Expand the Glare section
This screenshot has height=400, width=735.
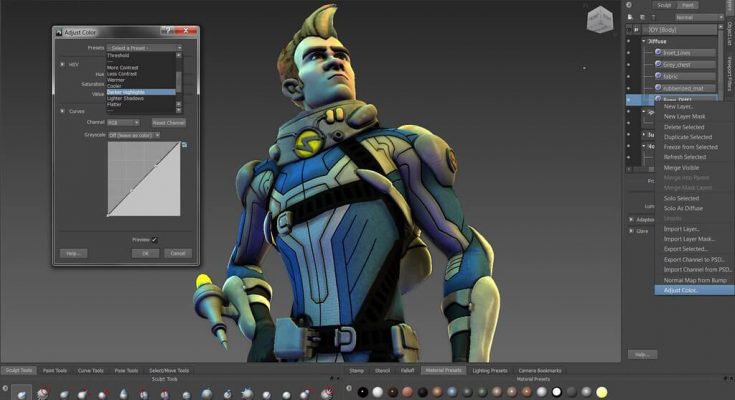coord(631,231)
